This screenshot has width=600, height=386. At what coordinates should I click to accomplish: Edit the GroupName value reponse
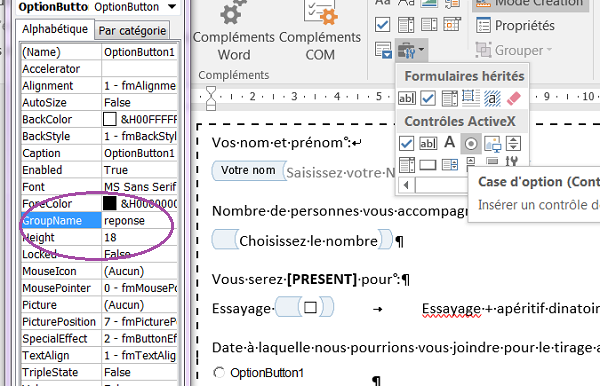139,220
